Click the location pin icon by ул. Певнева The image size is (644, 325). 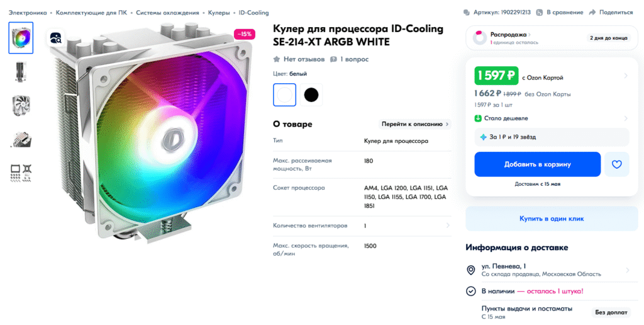point(471,270)
